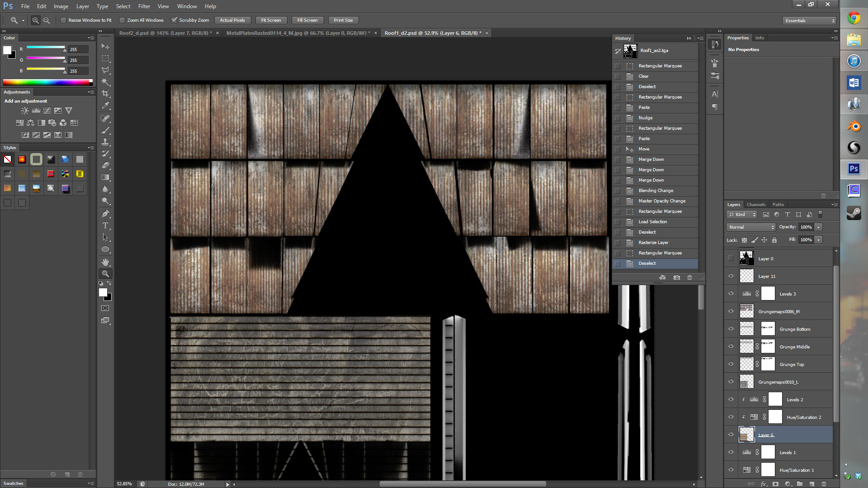This screenshot has width=868, height=488.
Task: Select the Eyedropper tool
Action: [105, 106]
